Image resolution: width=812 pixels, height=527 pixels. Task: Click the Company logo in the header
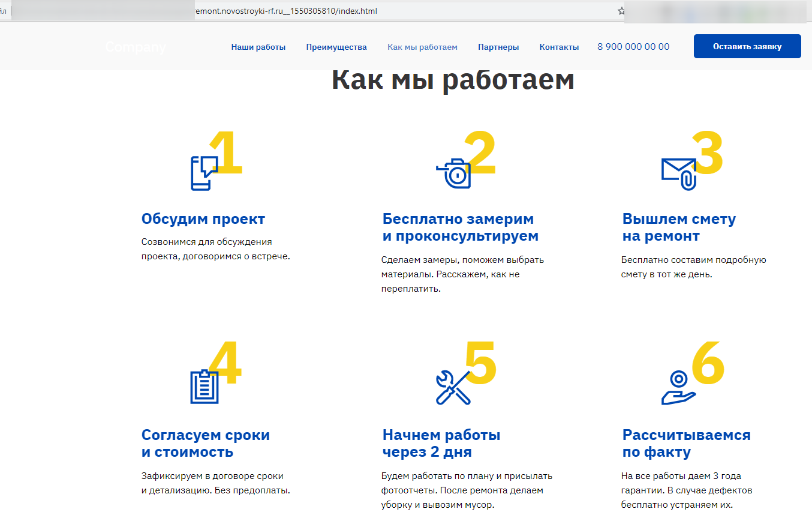(x=136, y=47)
